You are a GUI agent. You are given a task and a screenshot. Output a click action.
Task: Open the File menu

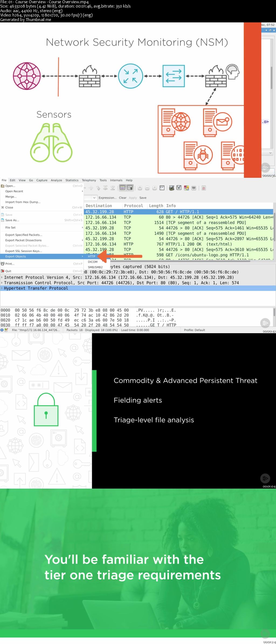pyautogui.click(x=4, y=180)
